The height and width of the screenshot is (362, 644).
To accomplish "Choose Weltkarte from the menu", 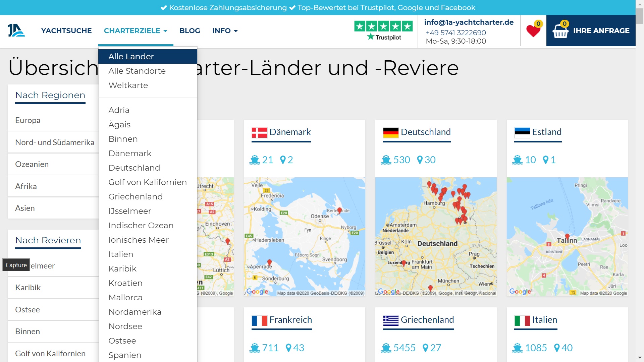I will point(128,85).
